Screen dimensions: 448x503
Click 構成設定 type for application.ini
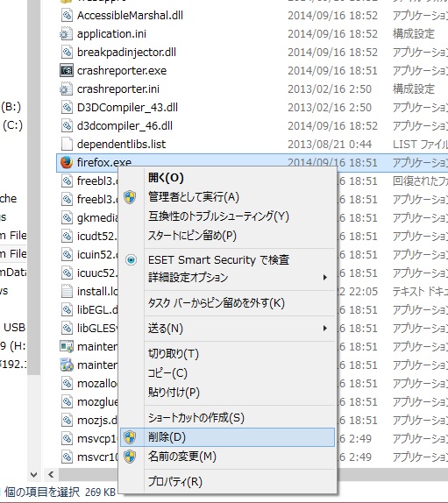point(414,33)
